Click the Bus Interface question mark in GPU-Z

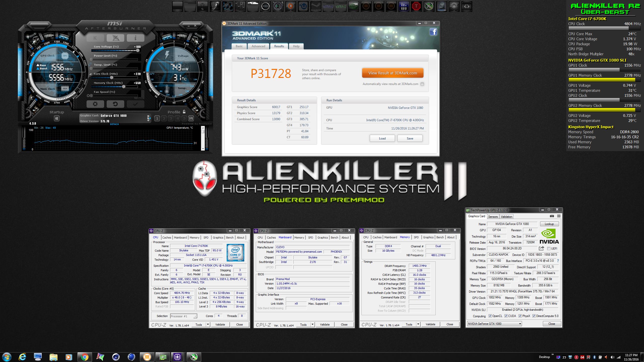[558, 261]
